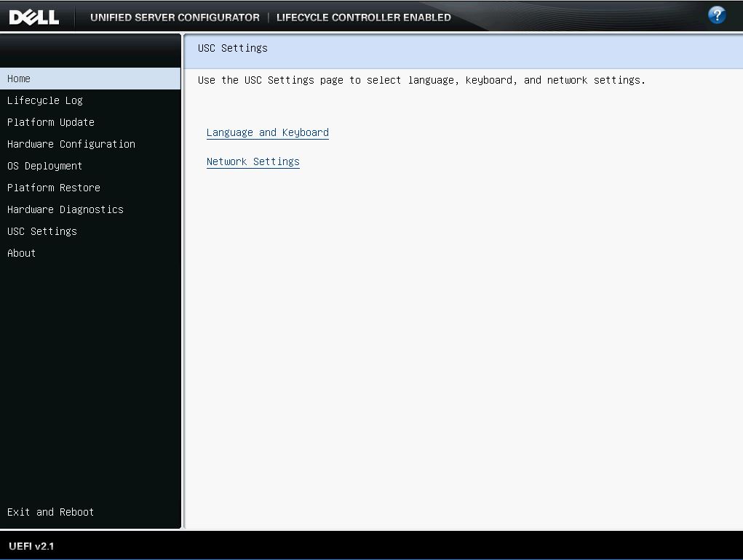The image size is (743, 560).
Task: Open the help question mark icon
Action: point(716,15)
